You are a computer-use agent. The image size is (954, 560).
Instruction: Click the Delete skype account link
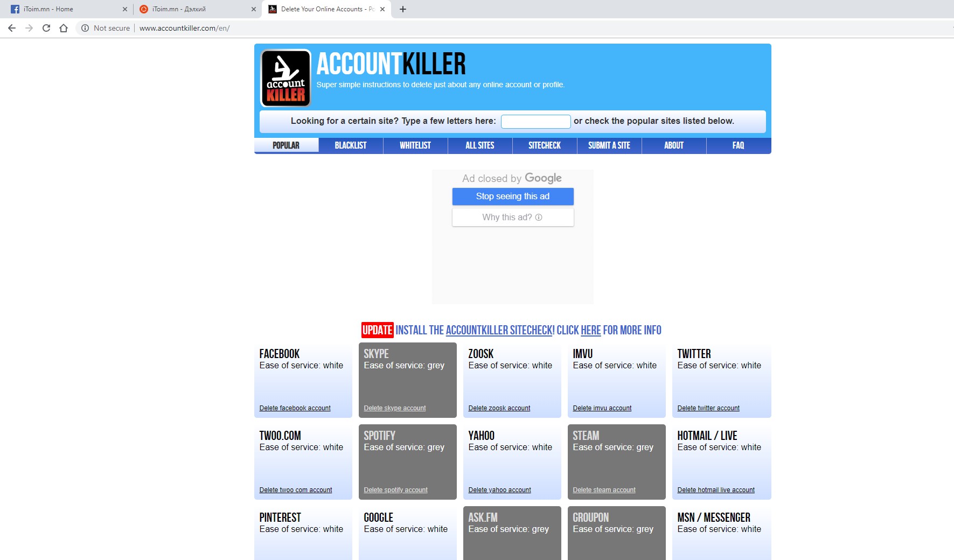[x=394, y=408]
